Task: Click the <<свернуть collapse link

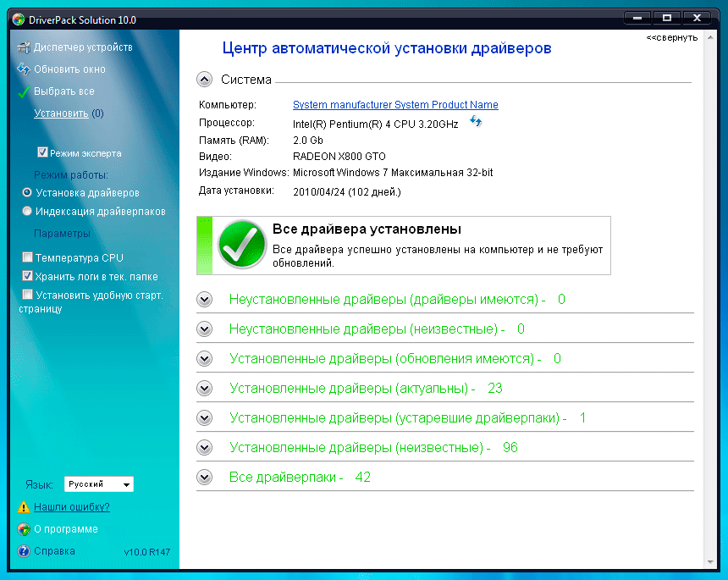Action: tap(672, 37)
